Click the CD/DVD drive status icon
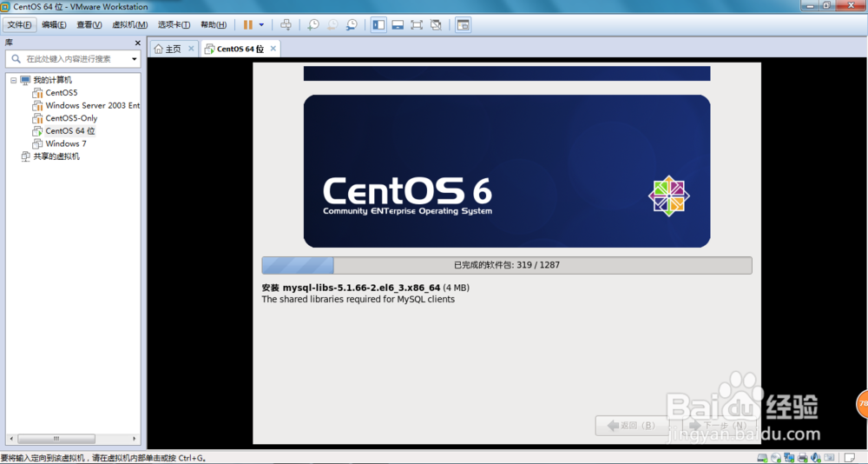Screen dimensions: 868x464 (x=776, y=458)
